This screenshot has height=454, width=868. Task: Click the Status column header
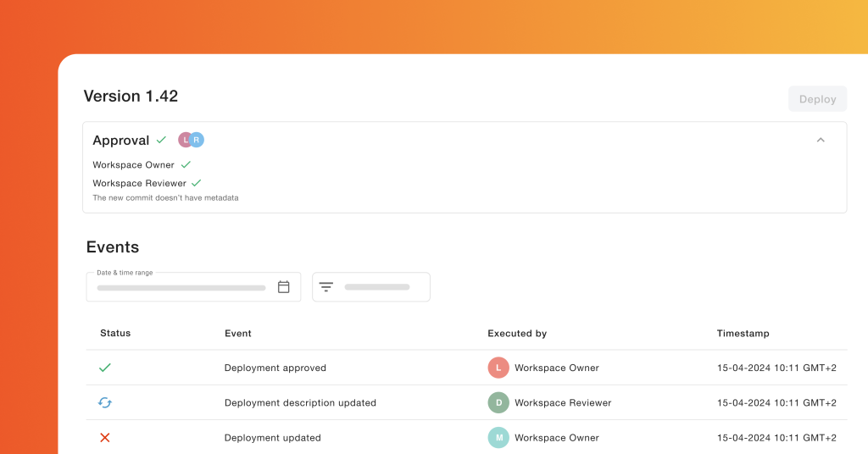(x=115, y=333)
